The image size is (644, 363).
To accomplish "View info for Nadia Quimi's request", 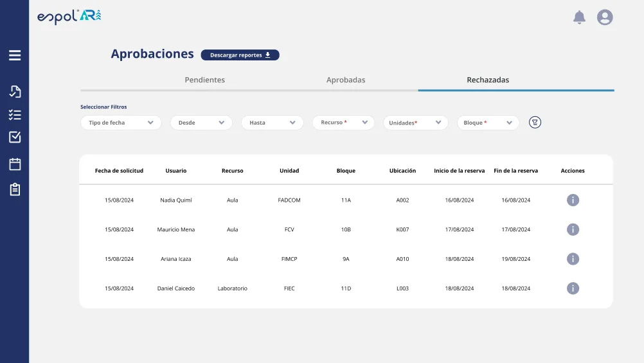I will point(573,200).
